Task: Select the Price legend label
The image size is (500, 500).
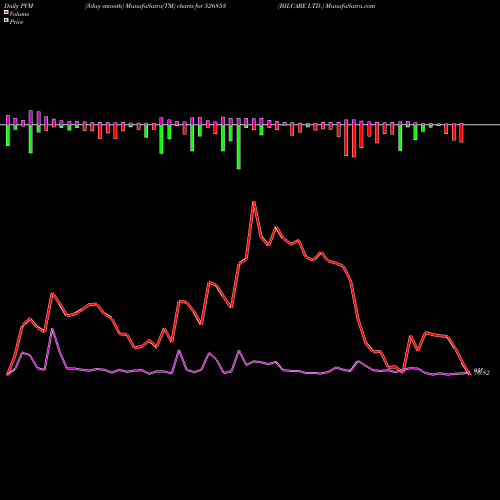Action: (x=16, y=22)
